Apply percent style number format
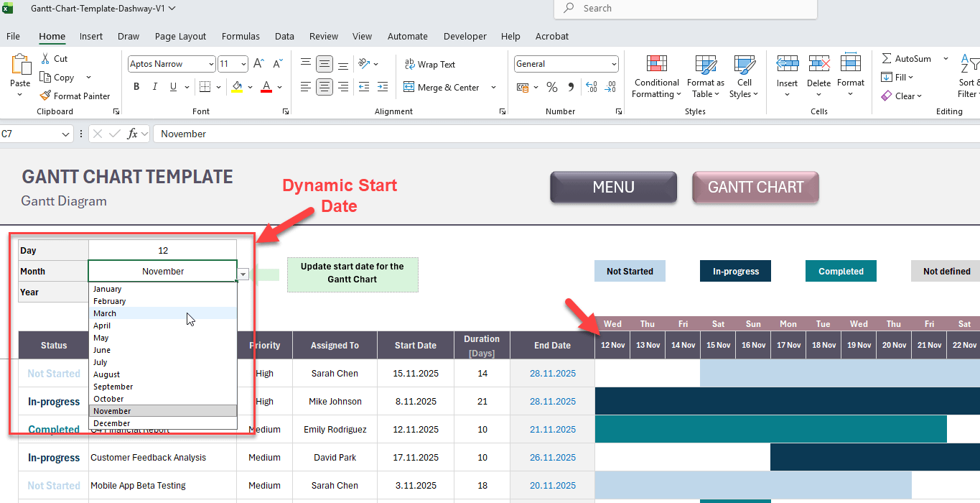980x503 pixels. (552, 87)
